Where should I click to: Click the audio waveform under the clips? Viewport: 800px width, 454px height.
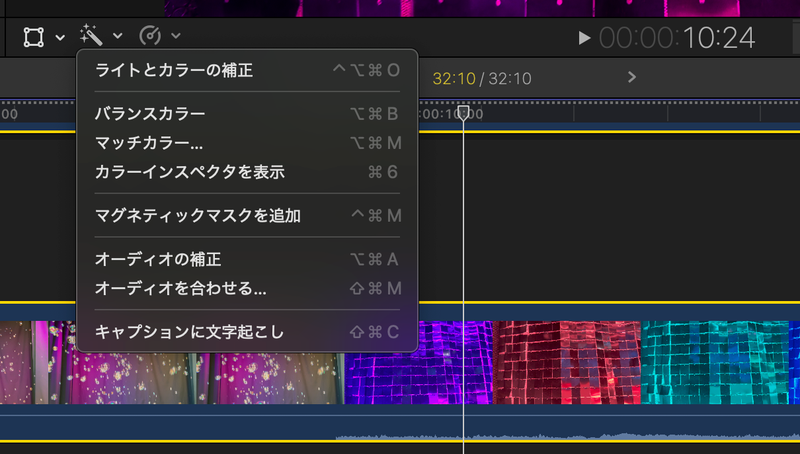(x=566, y=436)
